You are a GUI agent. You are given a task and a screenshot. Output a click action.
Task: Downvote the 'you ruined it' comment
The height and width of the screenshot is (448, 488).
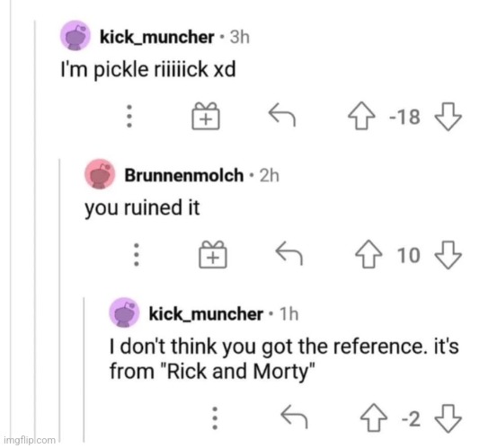tap(448, 255)
